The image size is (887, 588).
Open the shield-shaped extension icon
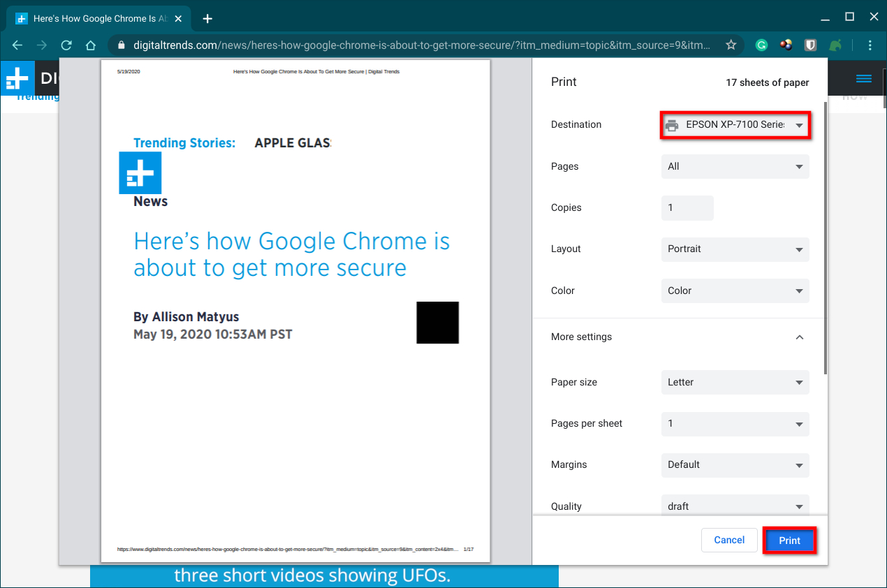coord(810,45)
